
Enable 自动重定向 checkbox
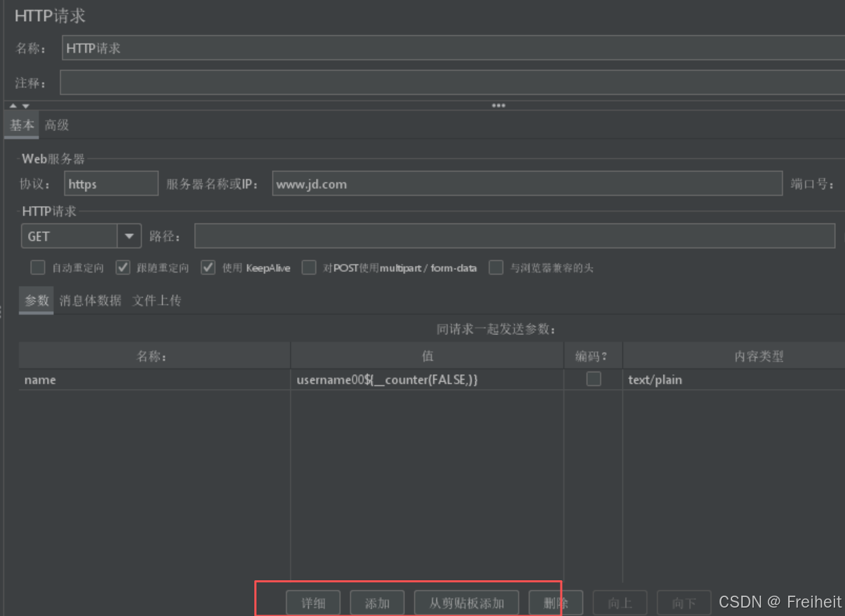pyautogui.click(x=38, y=268)
